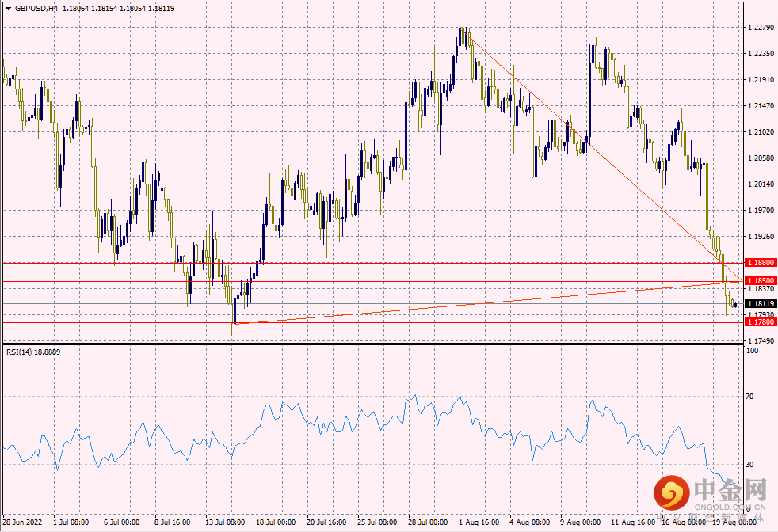This screenshot has width=778, height=532.
Task: Click the 8 Jul 16:00 time label
Action: click(172, 522)
